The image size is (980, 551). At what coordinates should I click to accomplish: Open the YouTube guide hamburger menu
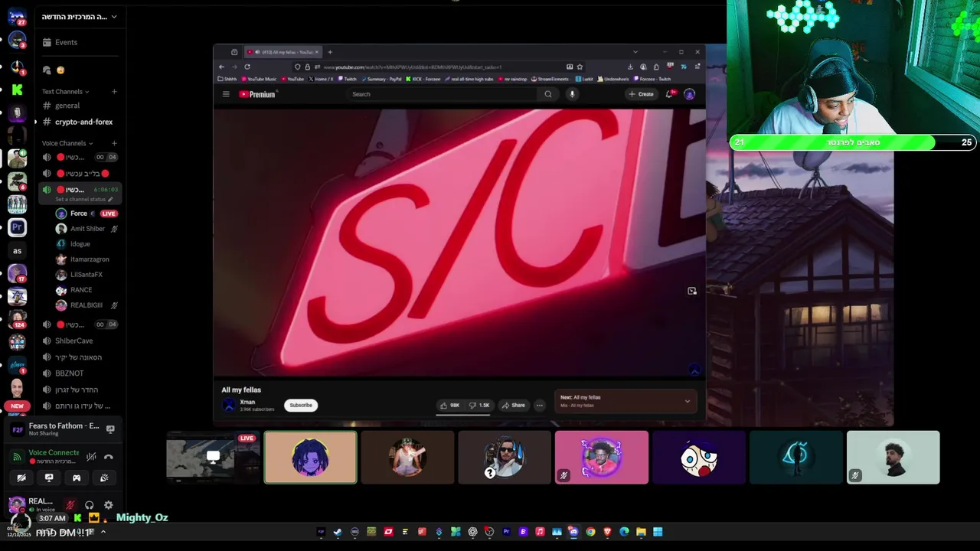tap(226, 94)
